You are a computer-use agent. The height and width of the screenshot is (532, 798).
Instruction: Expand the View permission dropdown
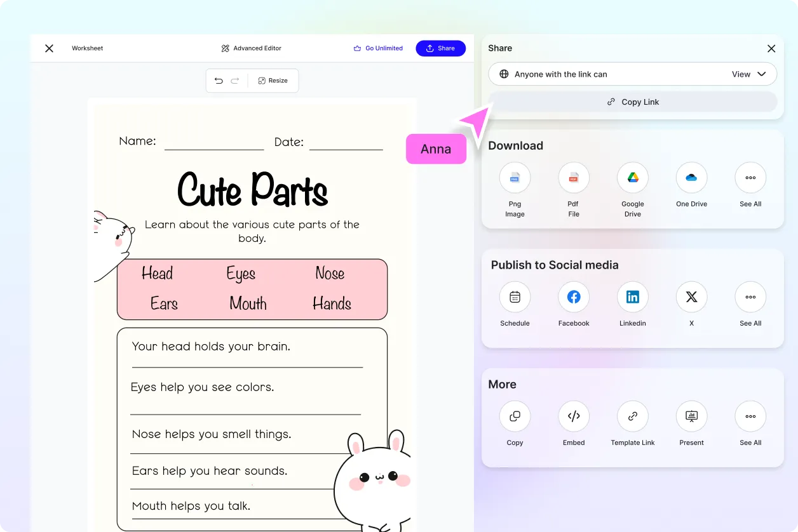[x=749, y=74]
